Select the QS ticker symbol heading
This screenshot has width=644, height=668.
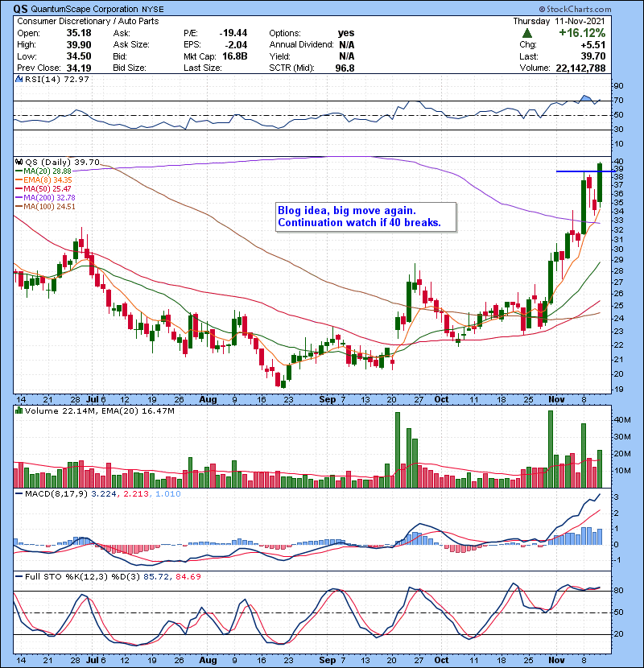coord(20,9)
